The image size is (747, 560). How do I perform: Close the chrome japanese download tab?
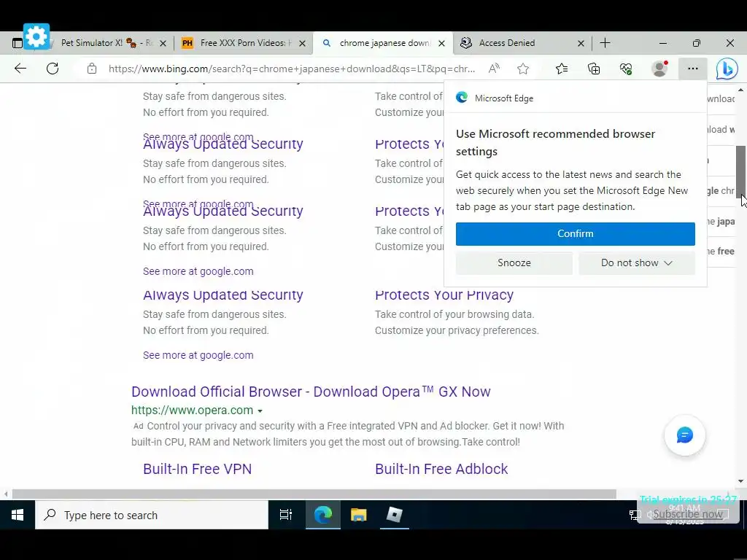click(x=441, y=43)
